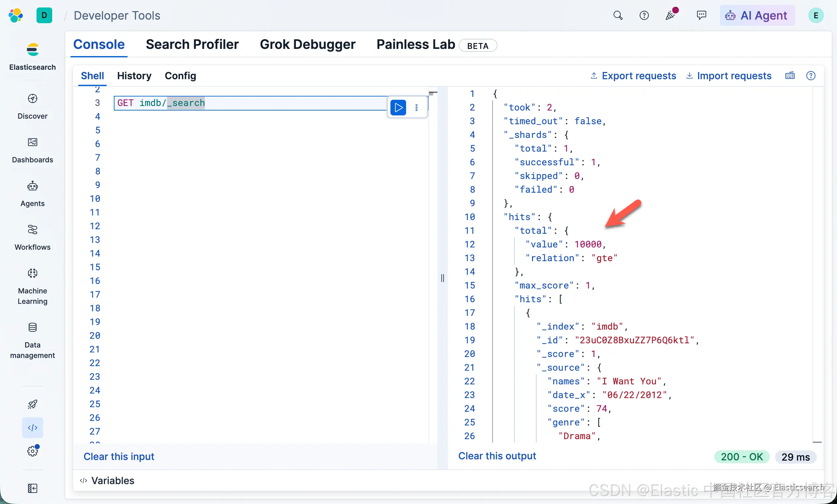Select the Shell sub-tab
This screenshot has height=504, width=837.
tap(92, 75)
